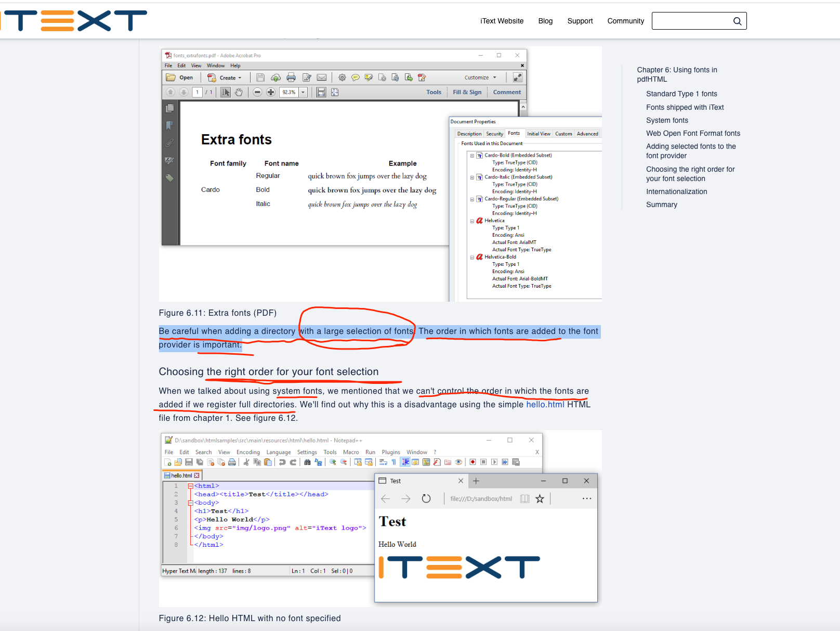Click Notepad++ start recording macro icon
Image resolution: width=840 pixels, height=631 pixels.
click(x=472, y=462)
